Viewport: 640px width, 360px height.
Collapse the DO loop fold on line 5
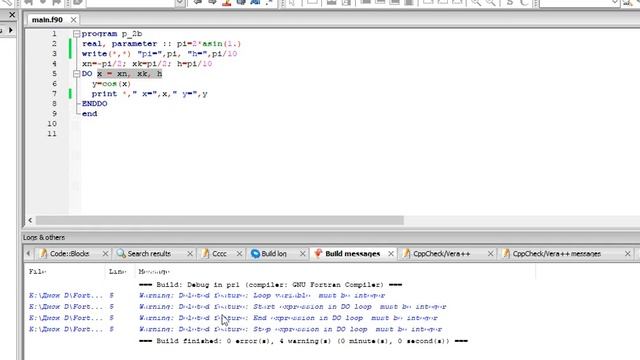(76, 74)
